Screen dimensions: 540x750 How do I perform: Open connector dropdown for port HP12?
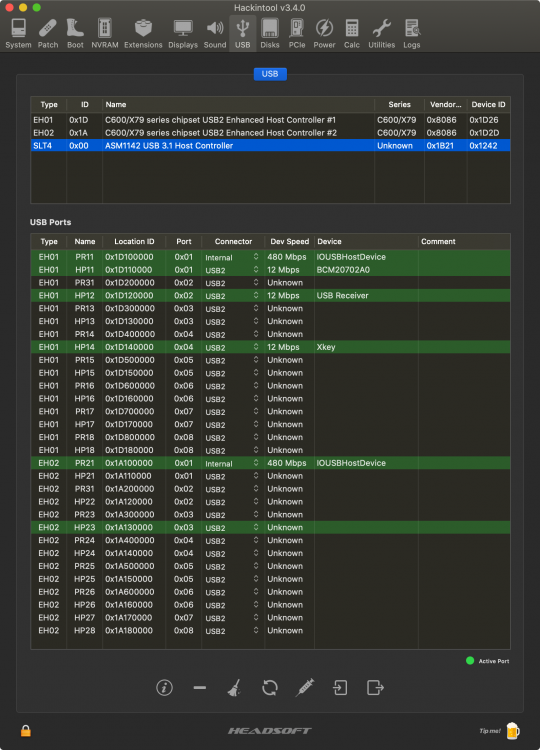tap(232, 296)
